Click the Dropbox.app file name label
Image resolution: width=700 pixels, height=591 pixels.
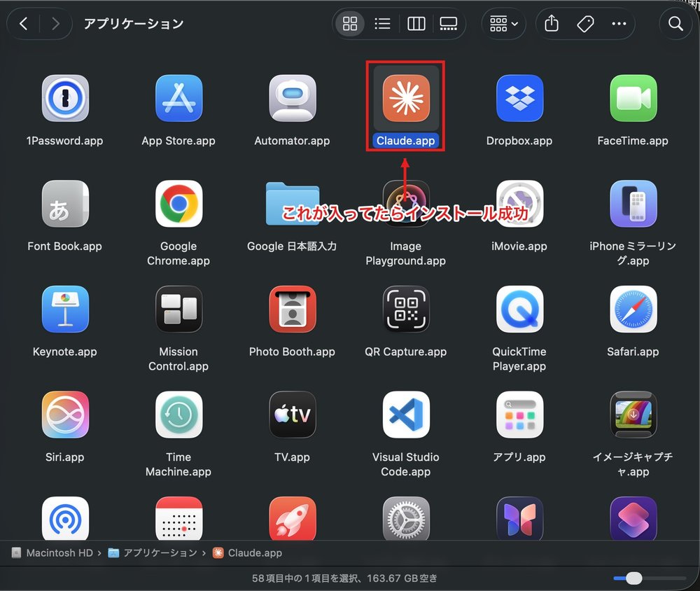tap(519, 141)
